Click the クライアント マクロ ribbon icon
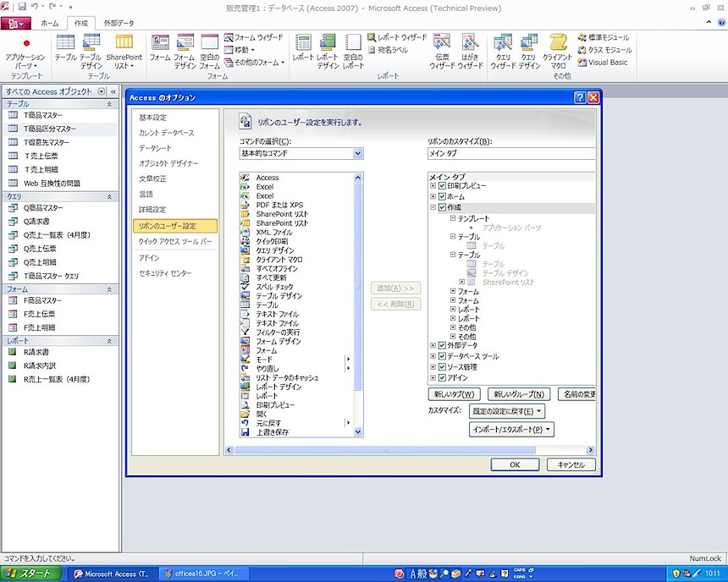This screenshot has width=728, height=582. 558,52
